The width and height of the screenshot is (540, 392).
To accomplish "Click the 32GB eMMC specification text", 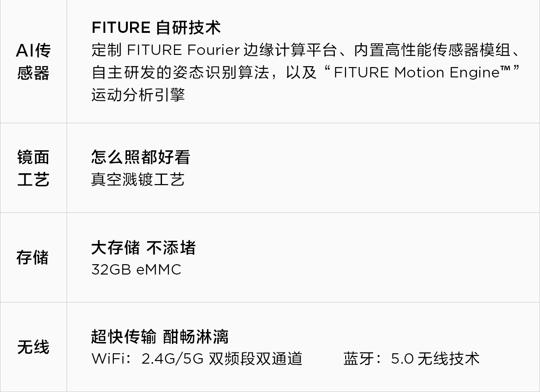I will tap(136, 270).
